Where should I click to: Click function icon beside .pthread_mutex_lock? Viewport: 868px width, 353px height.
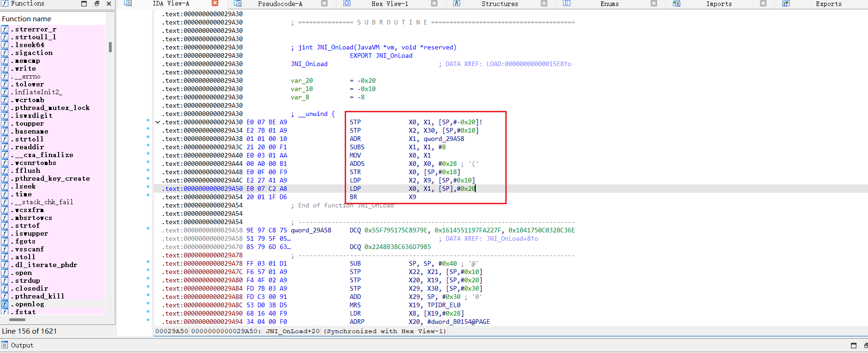5,108
